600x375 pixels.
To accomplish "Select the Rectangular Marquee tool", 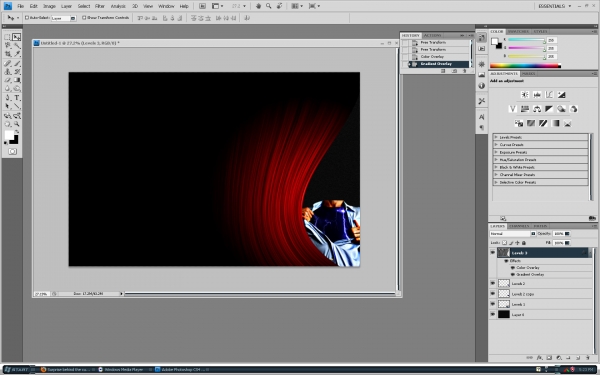I will 7,37.
